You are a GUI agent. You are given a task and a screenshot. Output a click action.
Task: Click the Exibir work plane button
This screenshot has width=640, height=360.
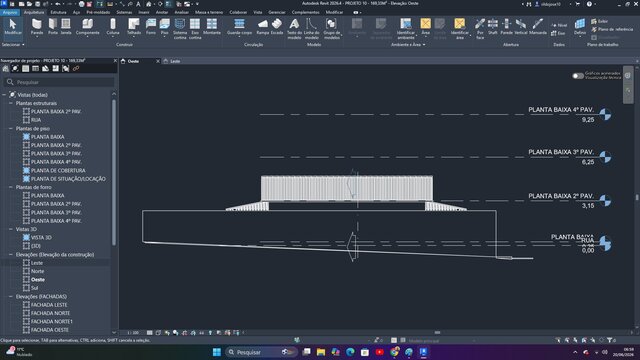600,21
